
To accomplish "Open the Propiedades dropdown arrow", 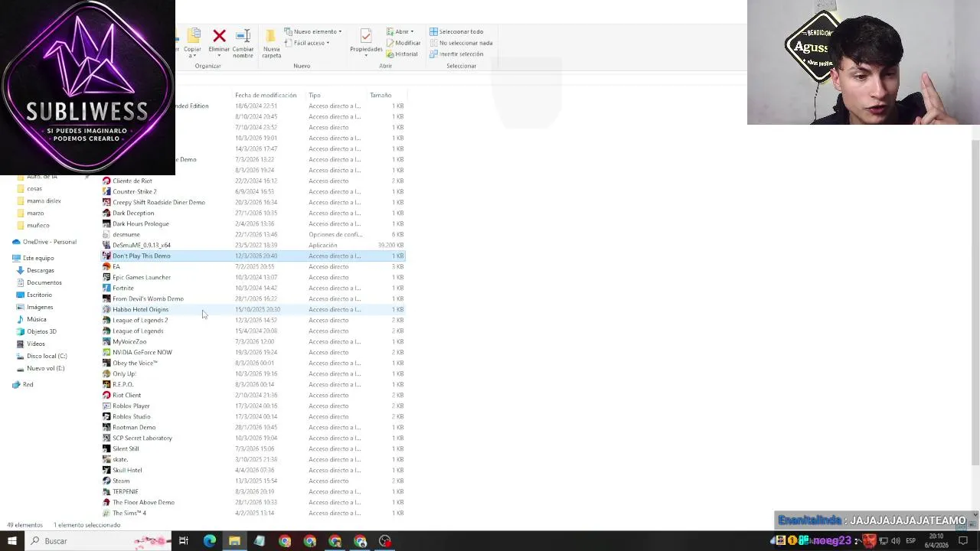I will pyautogui.click(x=366, y=56).
